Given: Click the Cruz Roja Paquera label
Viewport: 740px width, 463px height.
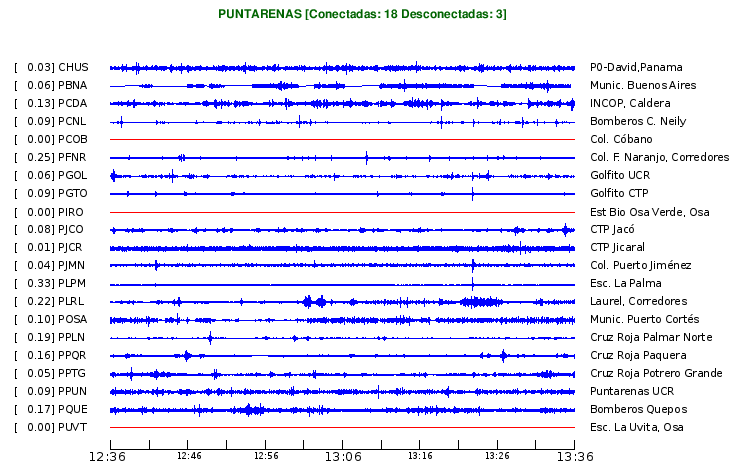Looking at the screenshot, I should coord(638,355).
